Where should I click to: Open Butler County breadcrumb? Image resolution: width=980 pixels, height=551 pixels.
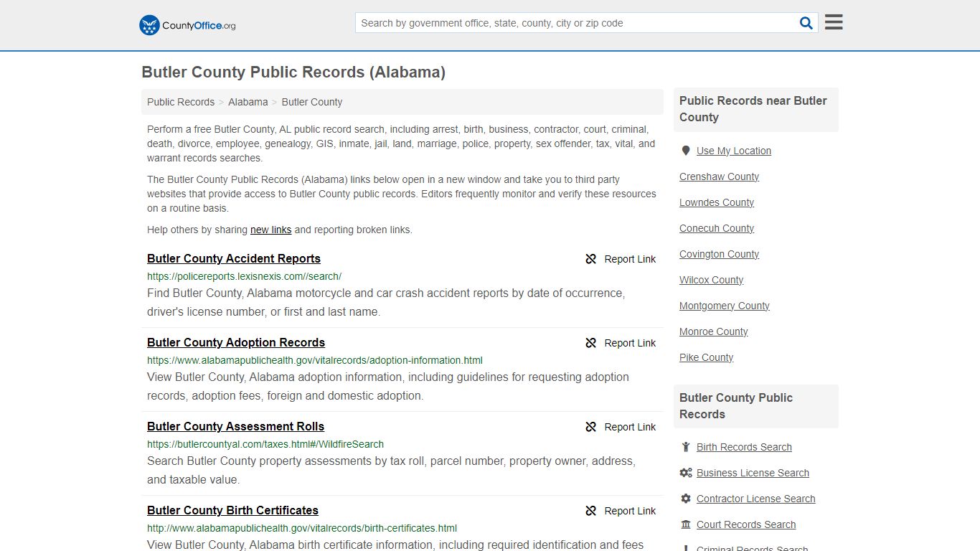point(312,102)
